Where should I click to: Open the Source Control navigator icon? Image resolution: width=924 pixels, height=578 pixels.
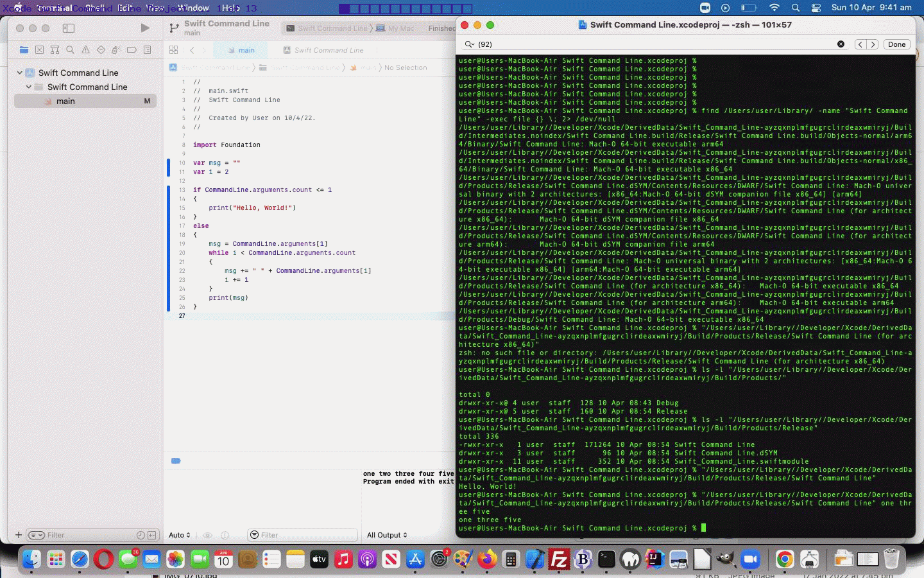(39, 49)
